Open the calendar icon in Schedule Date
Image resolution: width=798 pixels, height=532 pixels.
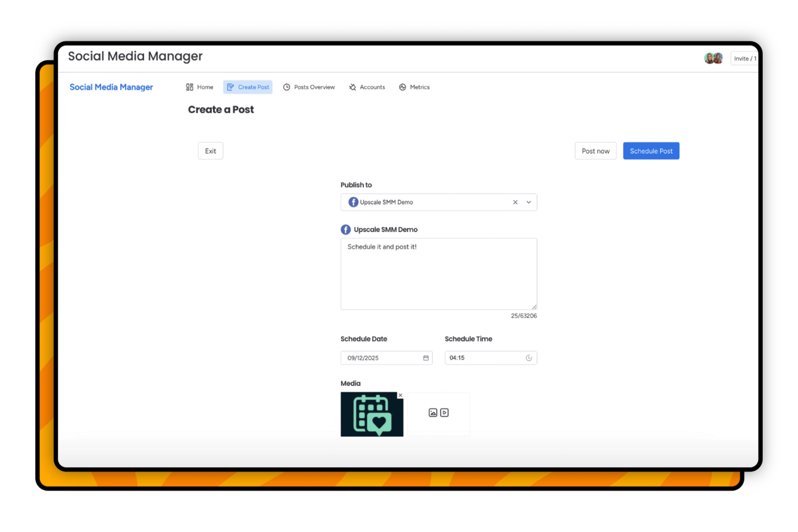[426, 357]
